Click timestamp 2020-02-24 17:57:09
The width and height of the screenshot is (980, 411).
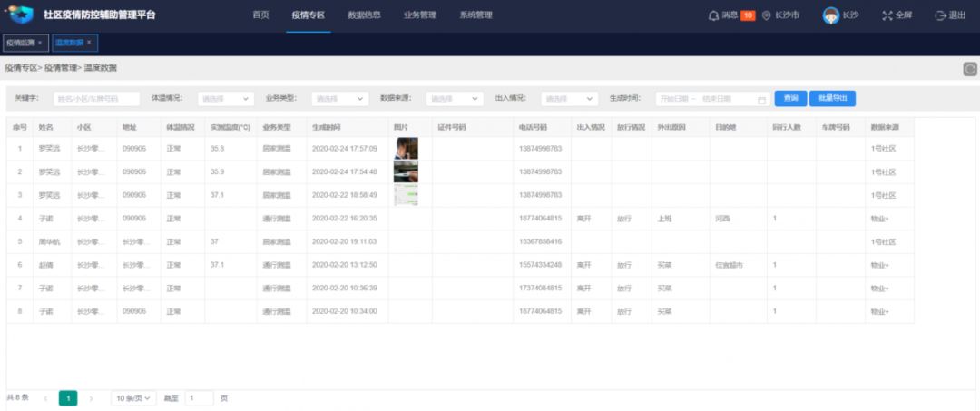345,149
